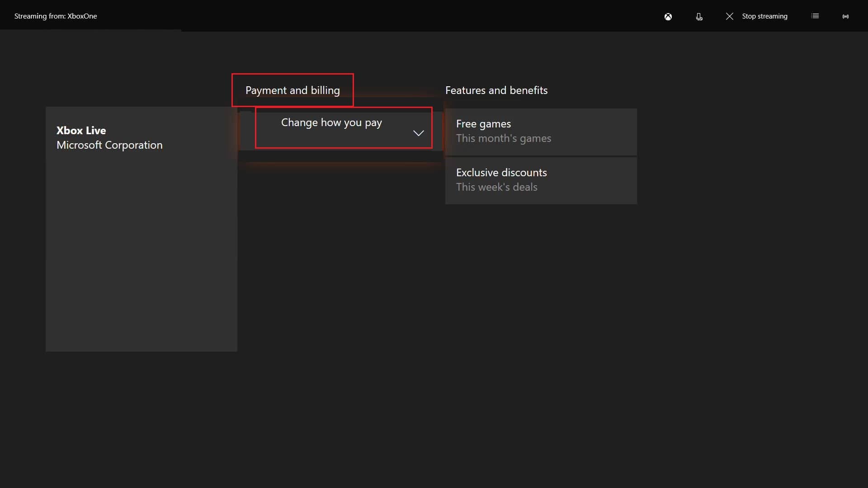Click the chevron on Change how you pay
The height and width of the screenshot is (488, 868).
[x=418, y=133]
